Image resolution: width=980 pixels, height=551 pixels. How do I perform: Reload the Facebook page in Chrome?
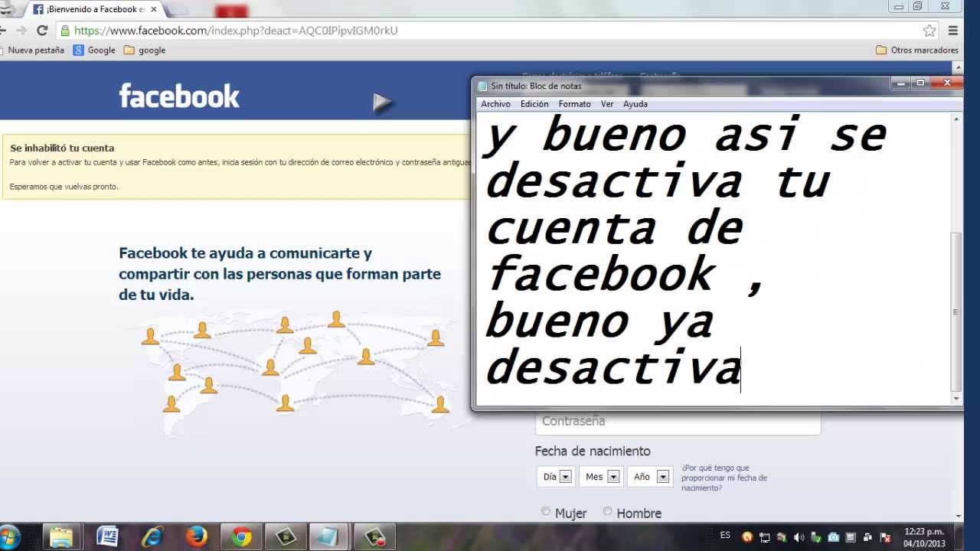(x=42, y=31)
